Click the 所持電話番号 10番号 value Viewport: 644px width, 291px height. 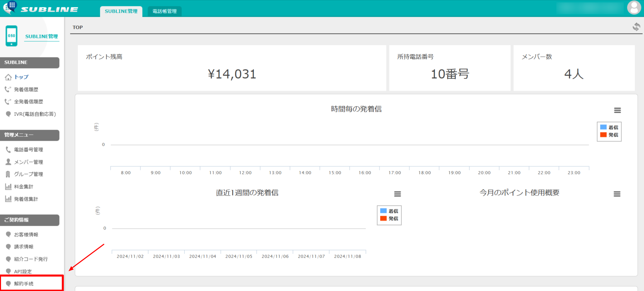click(450, 74)
